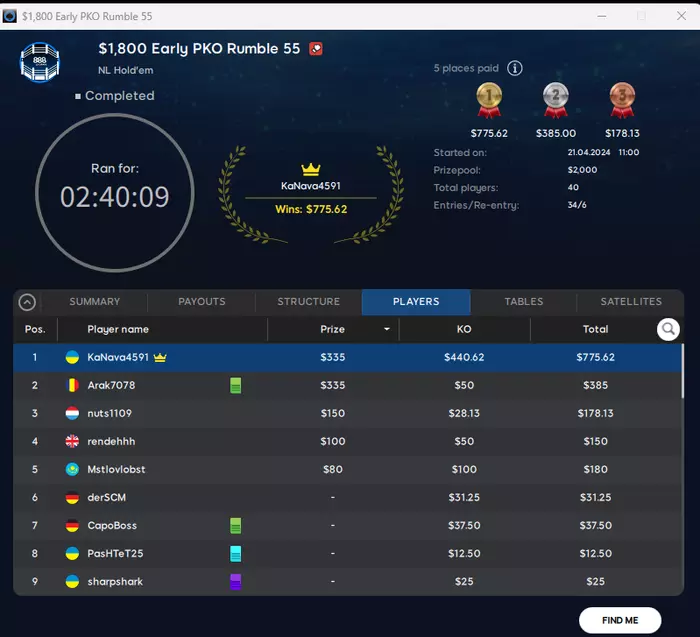Click German flag next to derSCM
This screenshot has height=637, width=700.
click(x=72, y=497)
